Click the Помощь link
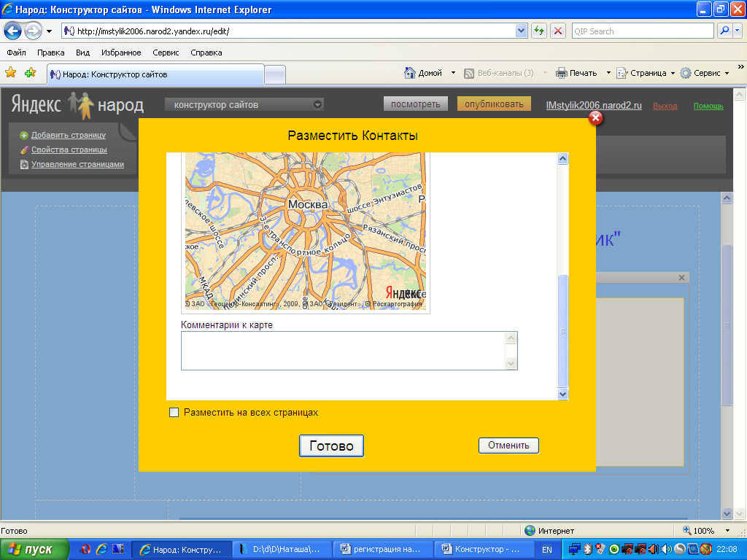This screenshot has height=560, width=747. coord(708,106)
